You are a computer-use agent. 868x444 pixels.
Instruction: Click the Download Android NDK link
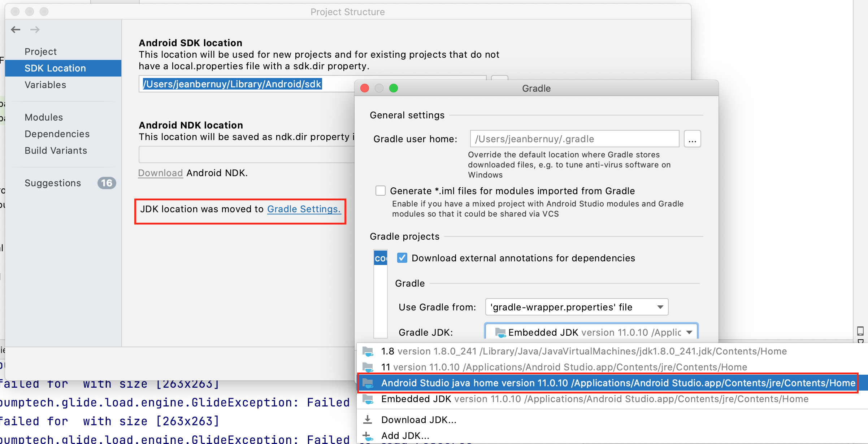[x=161, y=173]
